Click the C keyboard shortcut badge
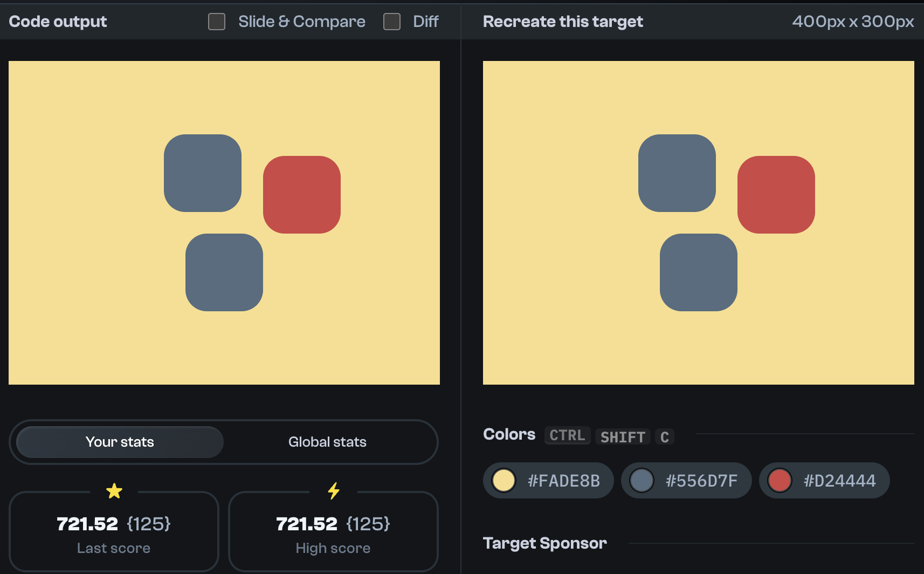The width and height of the screenshot is (924, 574). click(664, 436)
